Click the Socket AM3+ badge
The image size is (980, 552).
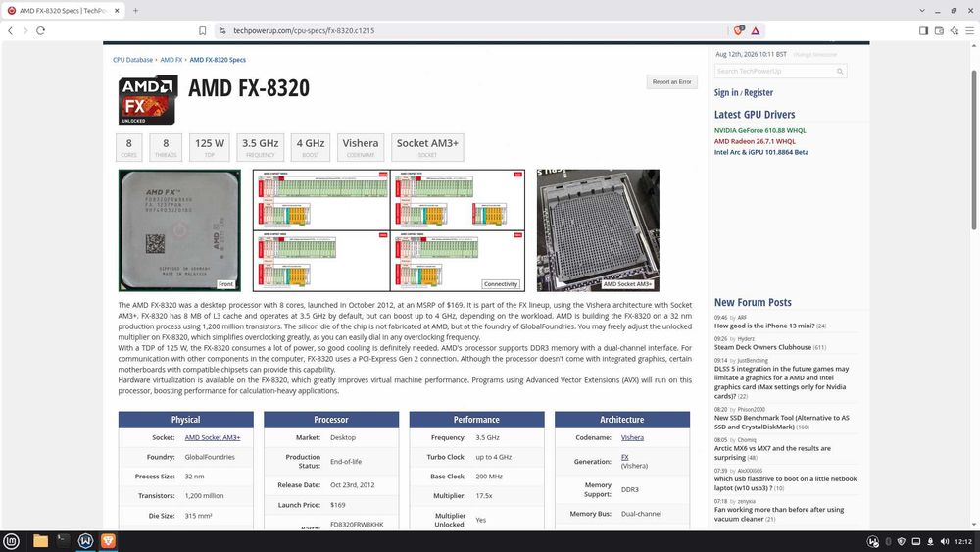coord(427,147)
